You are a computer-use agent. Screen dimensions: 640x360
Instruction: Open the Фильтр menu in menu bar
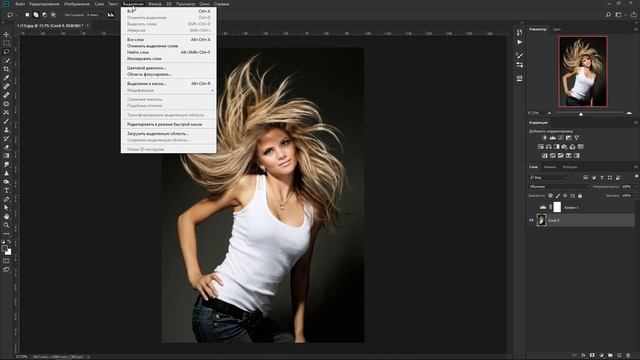pyautogui.click(x=154, y=4)
